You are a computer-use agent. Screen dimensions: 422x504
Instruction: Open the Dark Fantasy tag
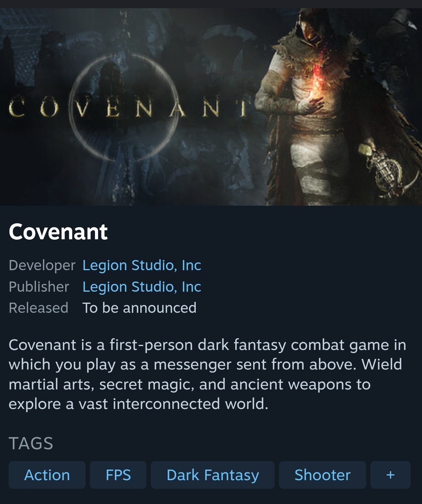[213, 475]
